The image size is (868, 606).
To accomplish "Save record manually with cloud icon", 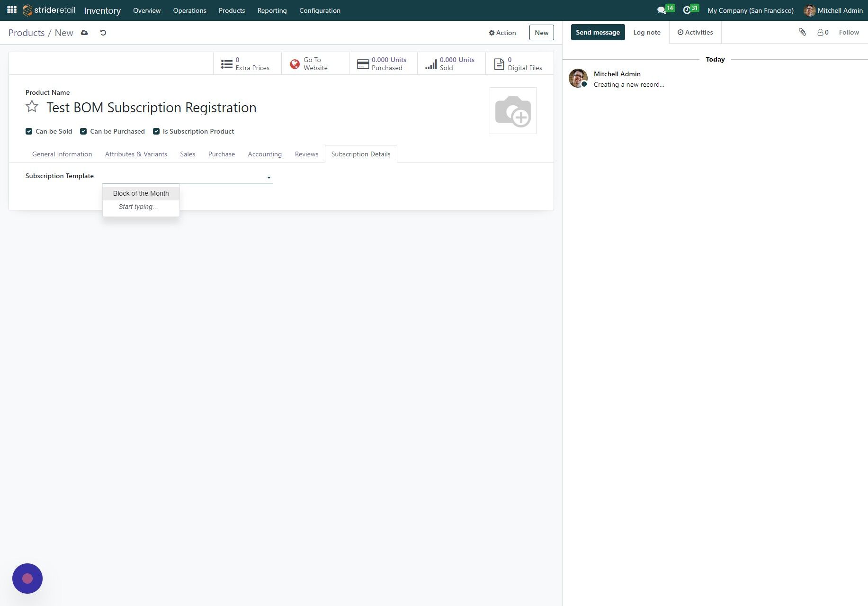I will point(84,33).
